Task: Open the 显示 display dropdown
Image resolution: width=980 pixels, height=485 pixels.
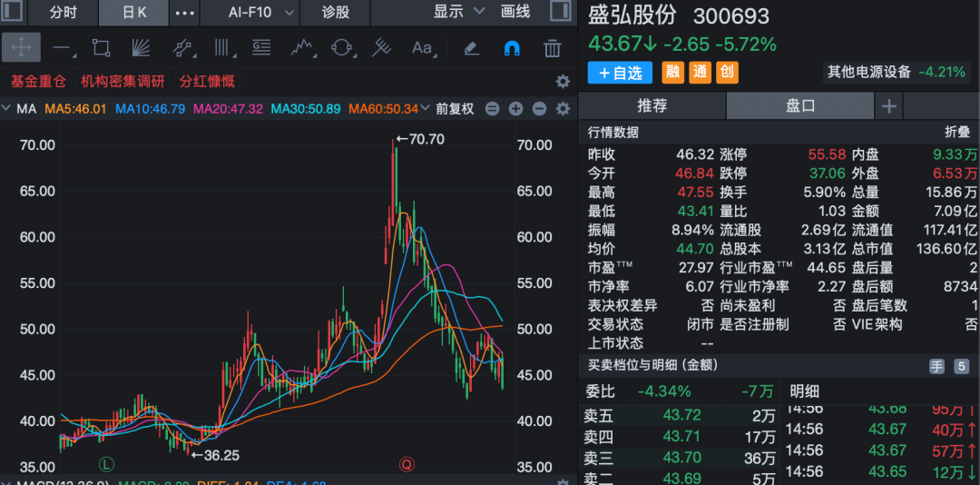Action: pos(459,11)
